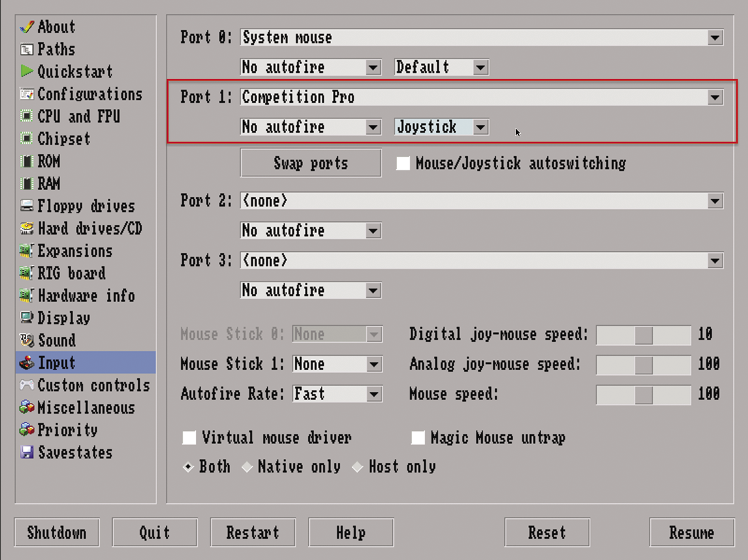Click the ROM chip icon

27,161
